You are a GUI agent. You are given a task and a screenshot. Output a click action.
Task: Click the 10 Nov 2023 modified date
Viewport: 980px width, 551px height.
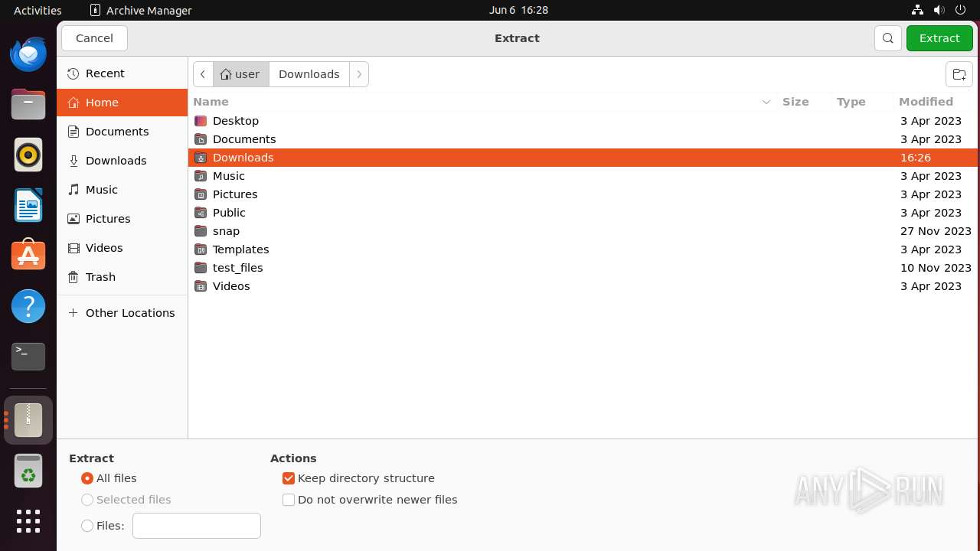pos(936,268)
